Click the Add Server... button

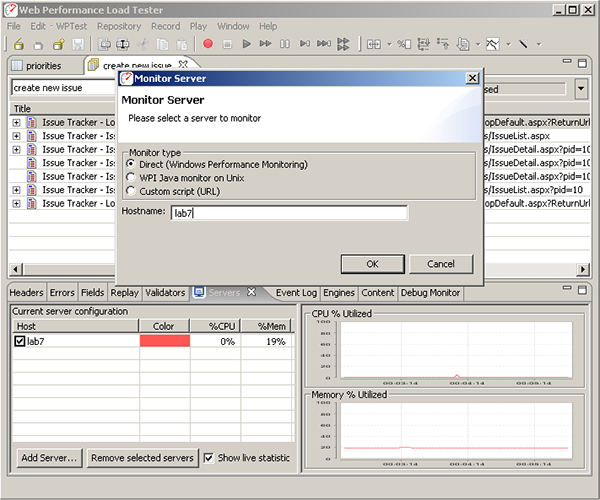49,458
